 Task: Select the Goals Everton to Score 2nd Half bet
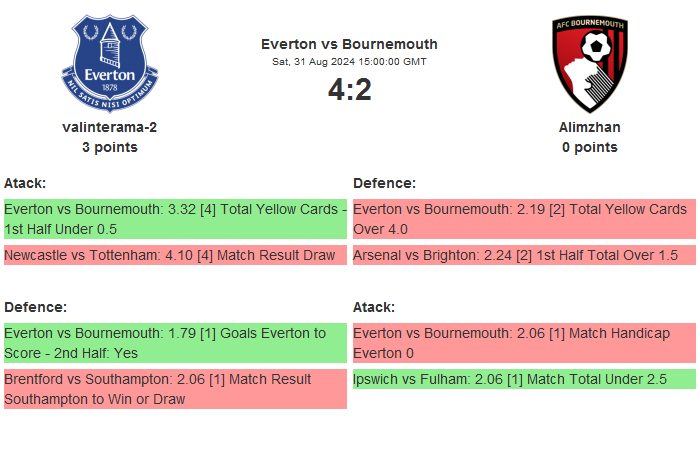pos(175,343)
